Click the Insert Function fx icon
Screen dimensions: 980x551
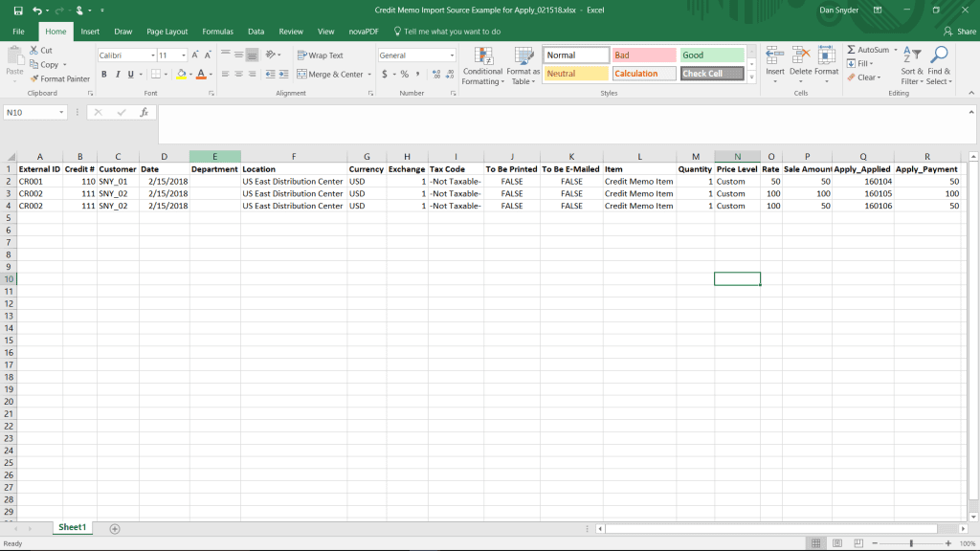(x=144, y=112)
